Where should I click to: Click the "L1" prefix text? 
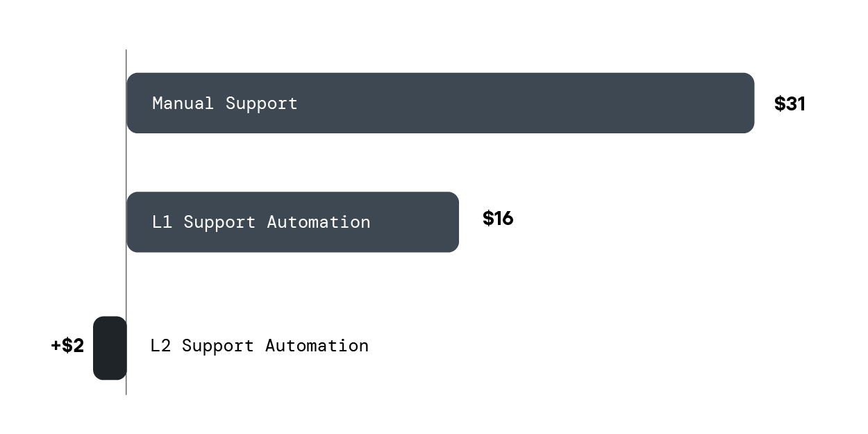pos(162,222)
